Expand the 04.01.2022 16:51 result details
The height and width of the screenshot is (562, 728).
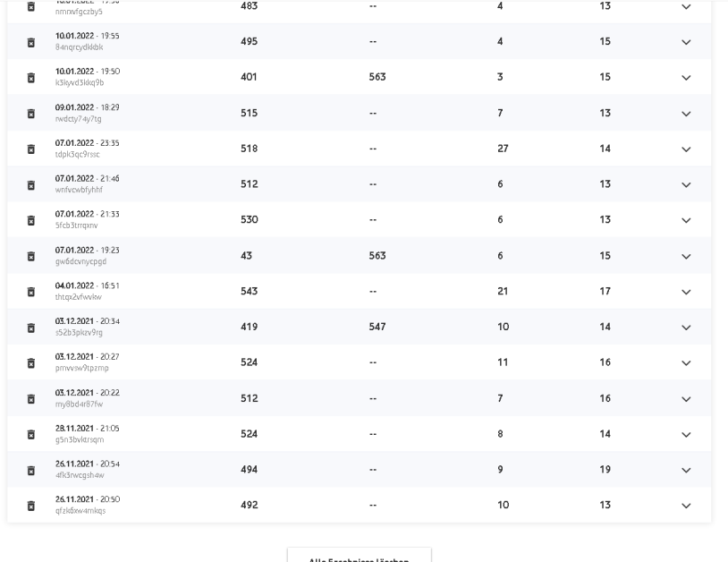pos(686,292)
